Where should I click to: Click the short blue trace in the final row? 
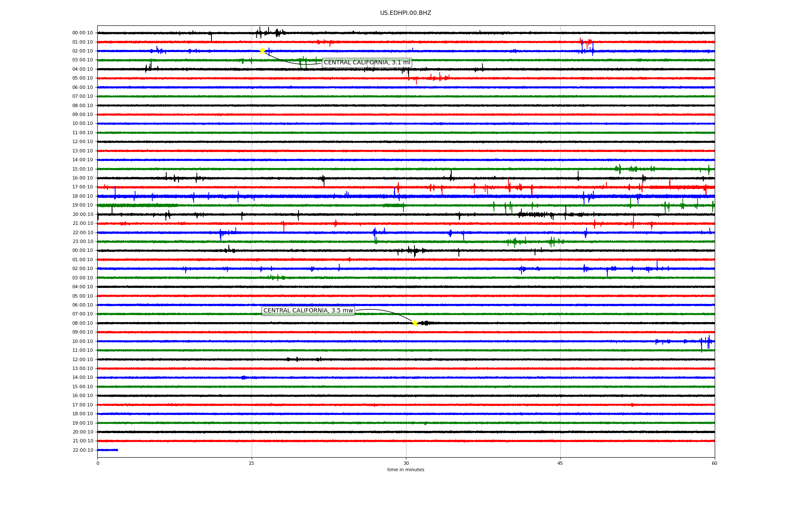[x=107, y=450]
